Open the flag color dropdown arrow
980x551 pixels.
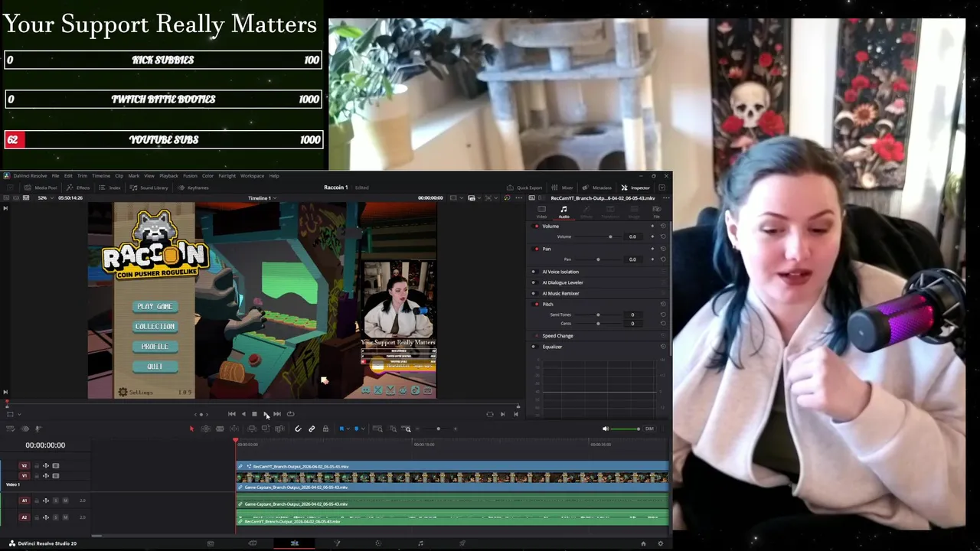348,429
